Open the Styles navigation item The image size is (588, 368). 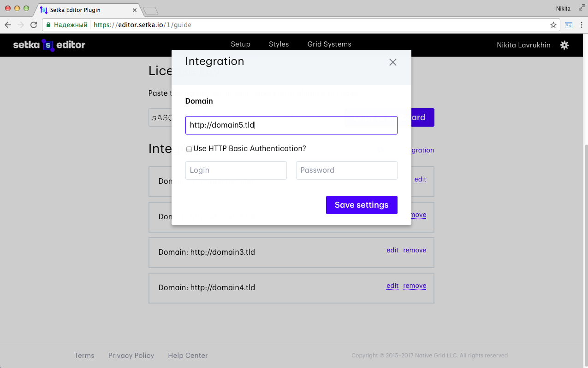coord(279,44)
